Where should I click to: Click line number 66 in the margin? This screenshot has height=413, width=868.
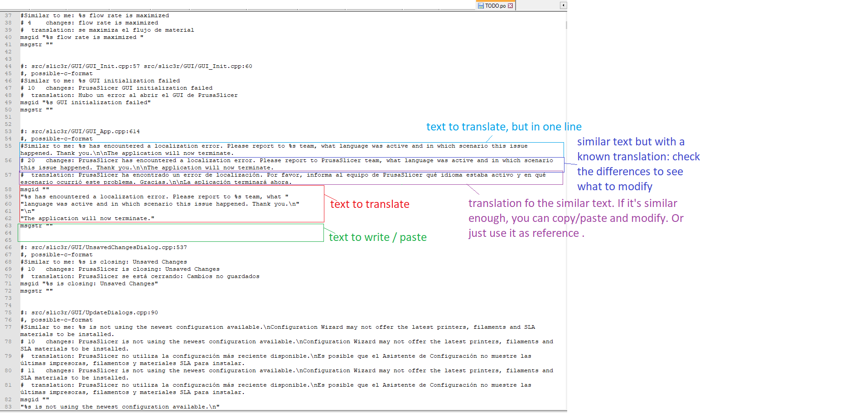pos(8,247)
